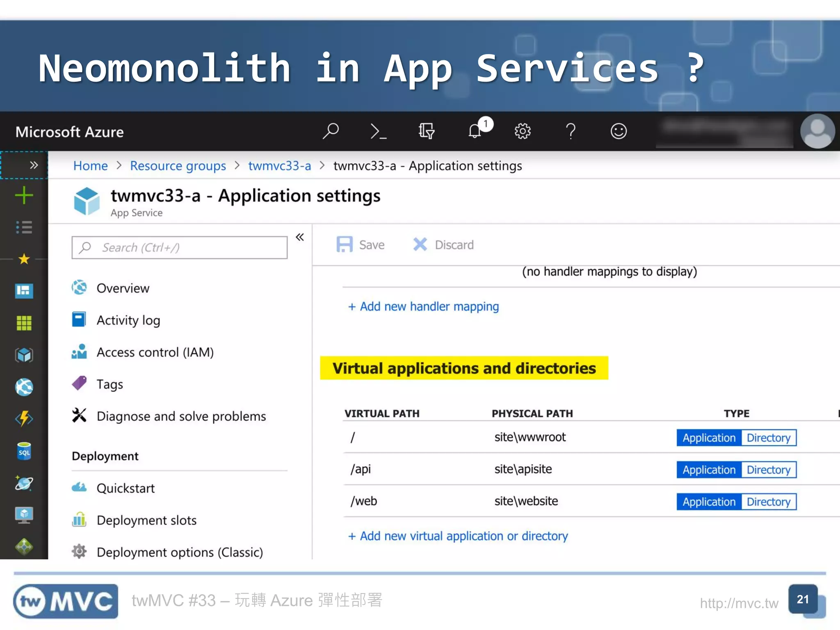Image resolution: width=840 pixels, height=630 pixels.
Task: Open the user account avatar
Action: pyautogui.click(x=817, y=131)
